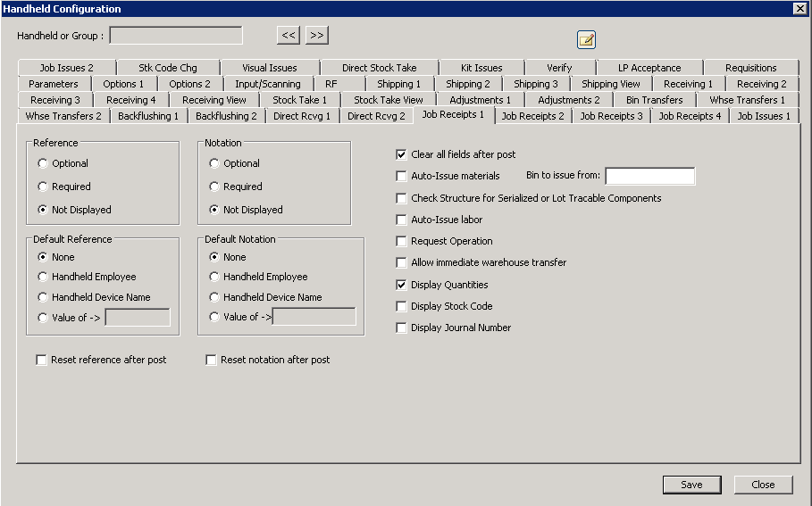Click the Save button
The height and width of the screenshot is (506, 812).
point(691,485)
